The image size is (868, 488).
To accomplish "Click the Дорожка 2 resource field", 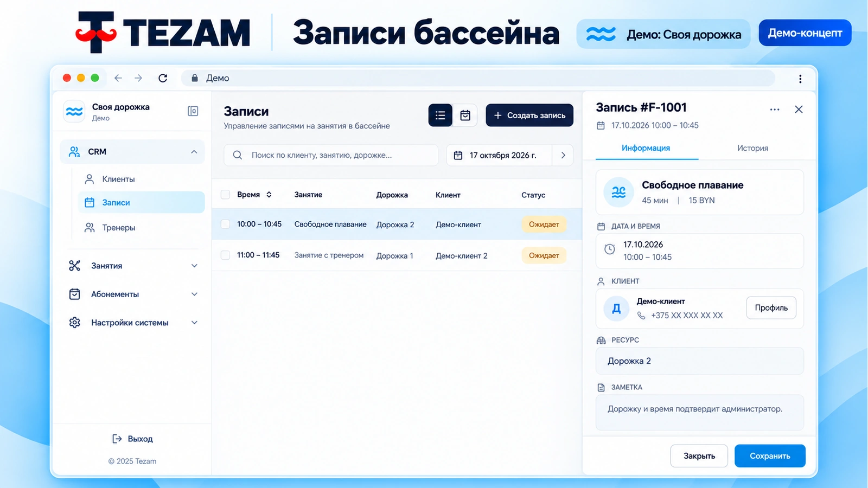I will (699, 361).
